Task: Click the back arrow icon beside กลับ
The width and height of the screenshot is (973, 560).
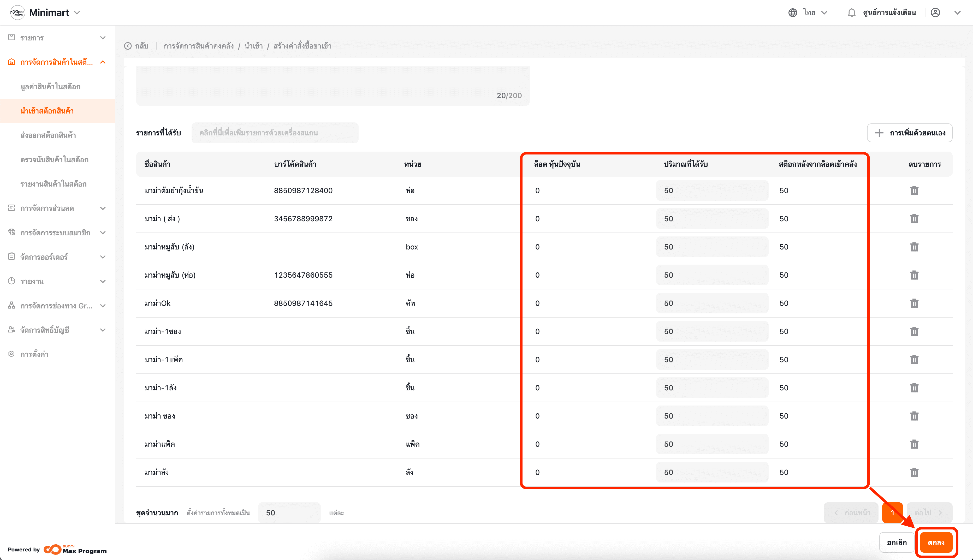Action: pyautogui.click(x=128, y=46)
